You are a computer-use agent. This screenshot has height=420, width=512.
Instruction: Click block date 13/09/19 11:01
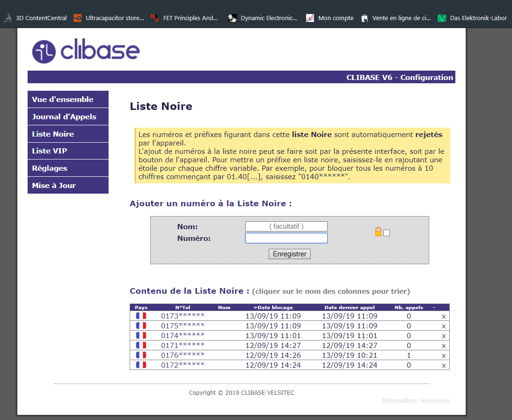[273, 335]
